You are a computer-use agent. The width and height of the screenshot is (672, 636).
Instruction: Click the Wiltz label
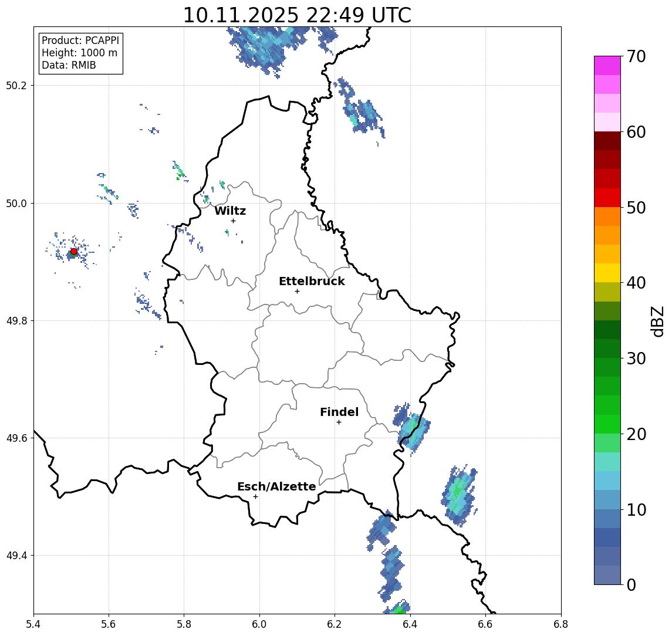point(230,211)
